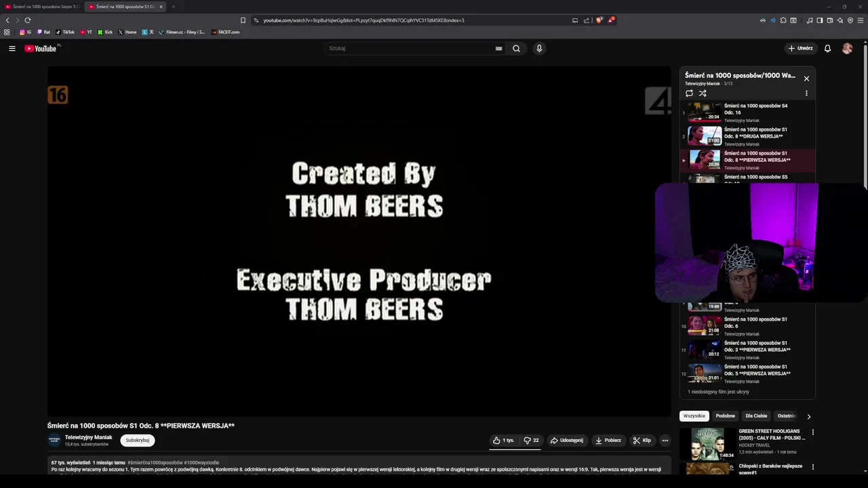Select the Podobne filter chip

click(725, 415)
